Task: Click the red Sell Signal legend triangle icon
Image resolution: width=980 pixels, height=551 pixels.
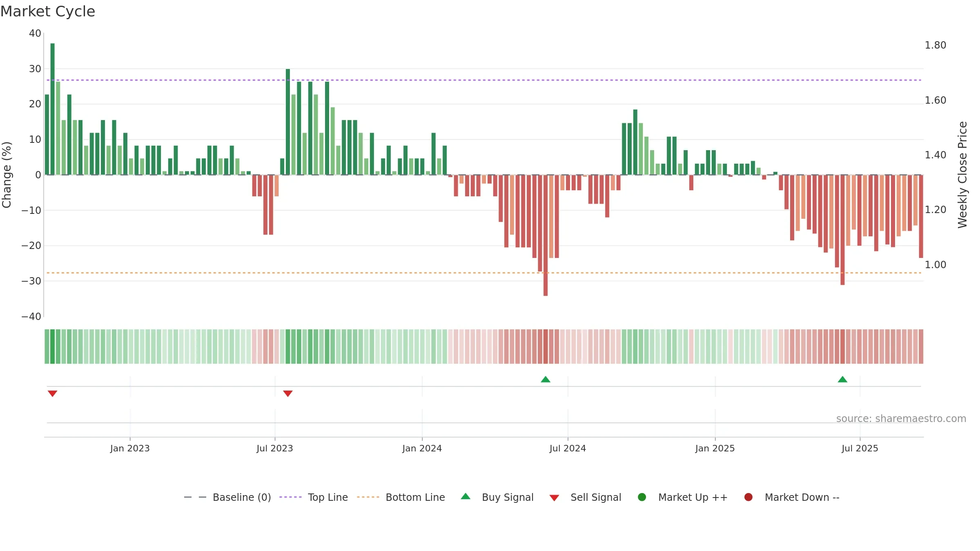Action: (554, 498)
